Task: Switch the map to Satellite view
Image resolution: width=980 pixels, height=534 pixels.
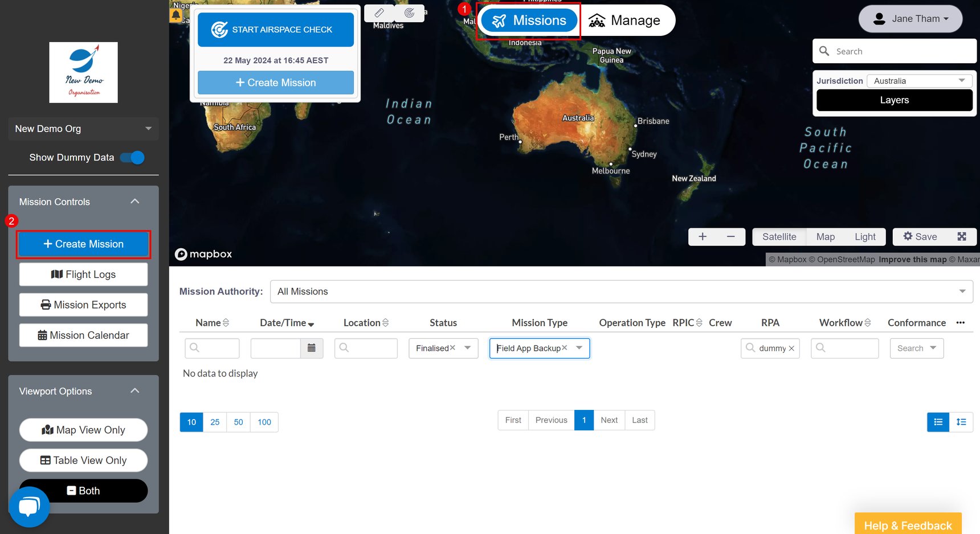Action: pos(779,236)
